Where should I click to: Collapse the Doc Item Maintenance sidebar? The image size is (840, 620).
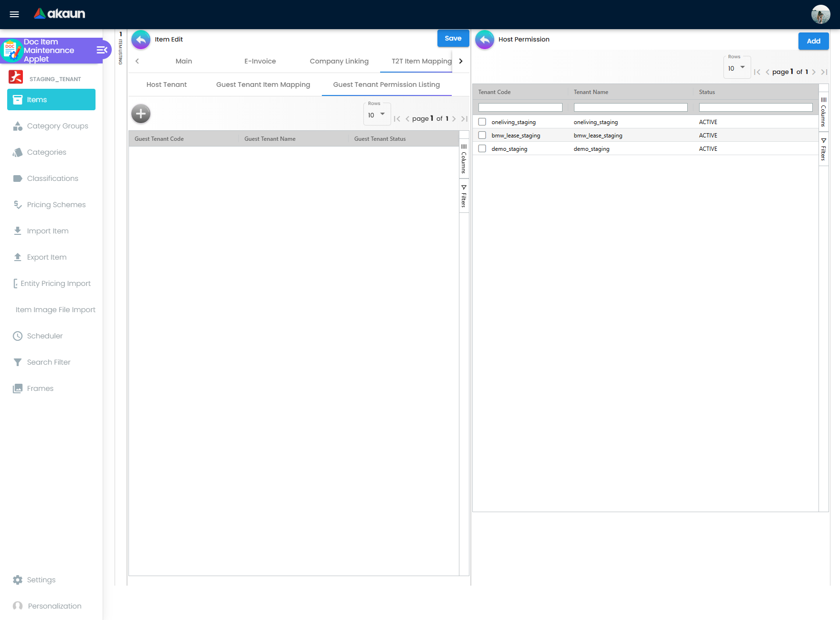click(x=102, y=50)
